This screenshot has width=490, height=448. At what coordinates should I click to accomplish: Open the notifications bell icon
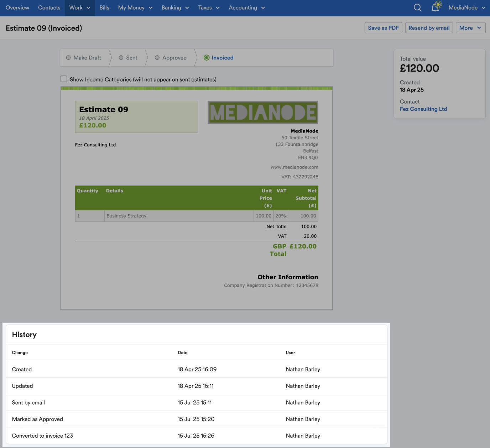point(436,7)
